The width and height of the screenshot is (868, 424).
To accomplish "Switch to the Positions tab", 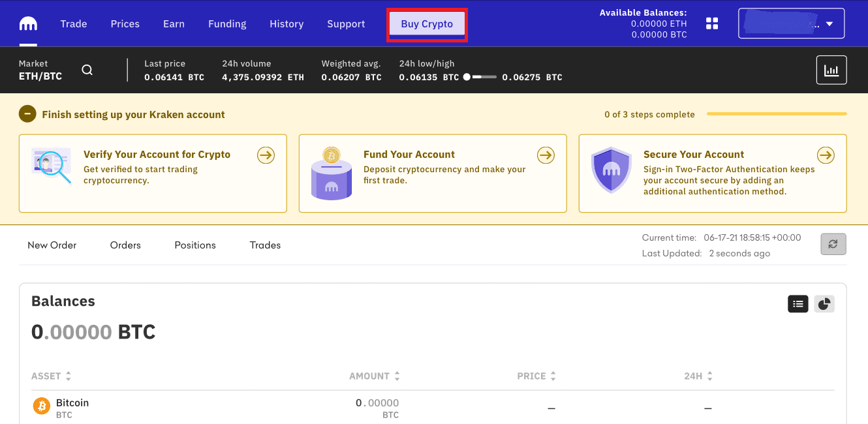I will pos(195,245).
